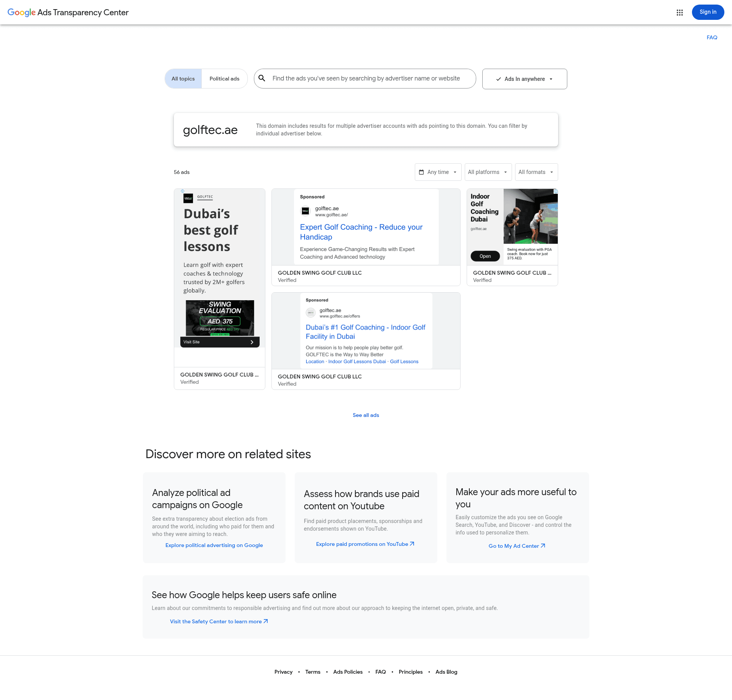732x700 pixels.
Task: Click the Ads Transparency Center title
Action: click(x=83, y=13)
